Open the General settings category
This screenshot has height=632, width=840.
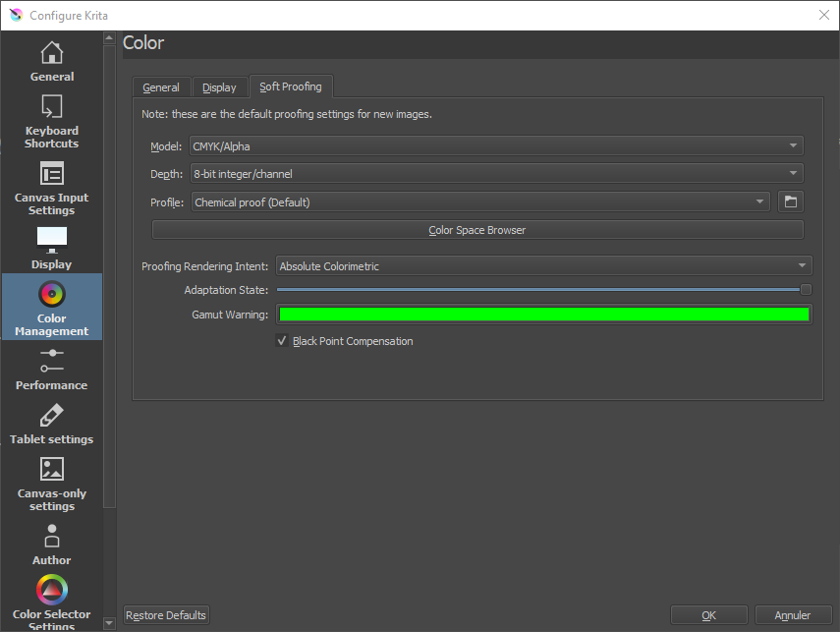51,61
